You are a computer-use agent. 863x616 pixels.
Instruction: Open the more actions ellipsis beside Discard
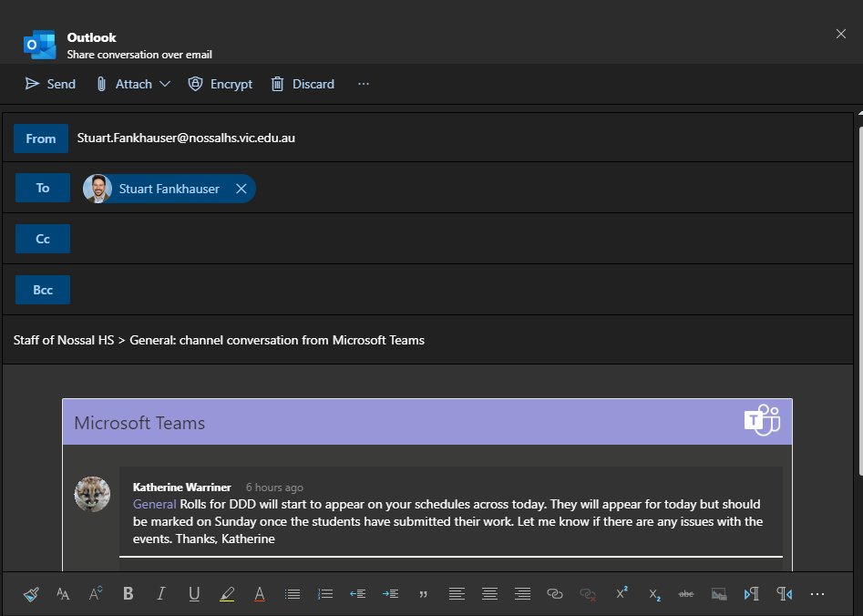click(x=364, y=84)
